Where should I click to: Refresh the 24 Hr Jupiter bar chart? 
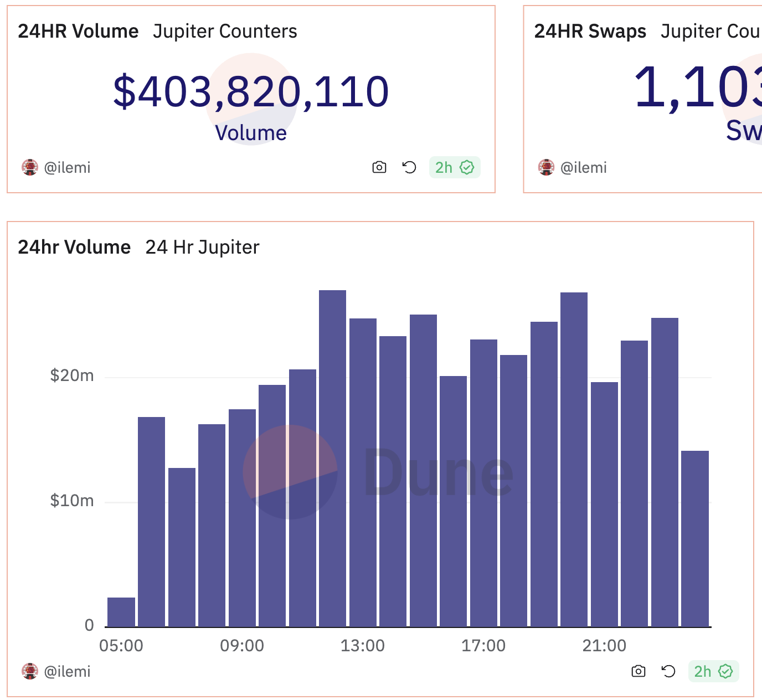coord(668,671)
